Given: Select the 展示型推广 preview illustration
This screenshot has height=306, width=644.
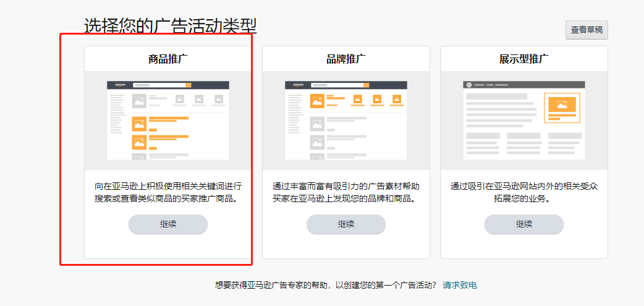Looking at the screenshot, I should point(524,121).
